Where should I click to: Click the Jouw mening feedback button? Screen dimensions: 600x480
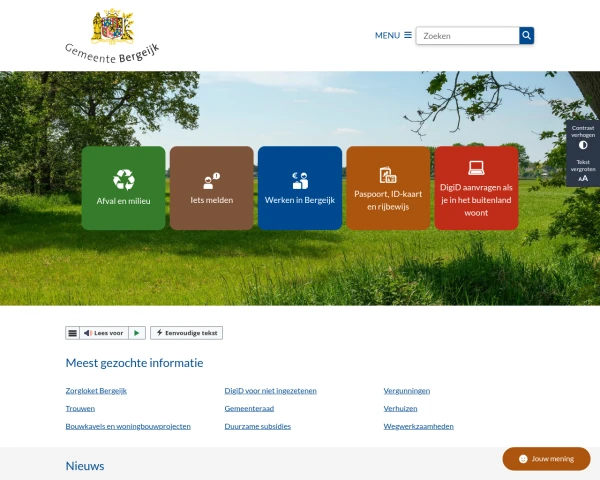click(546, 459)
